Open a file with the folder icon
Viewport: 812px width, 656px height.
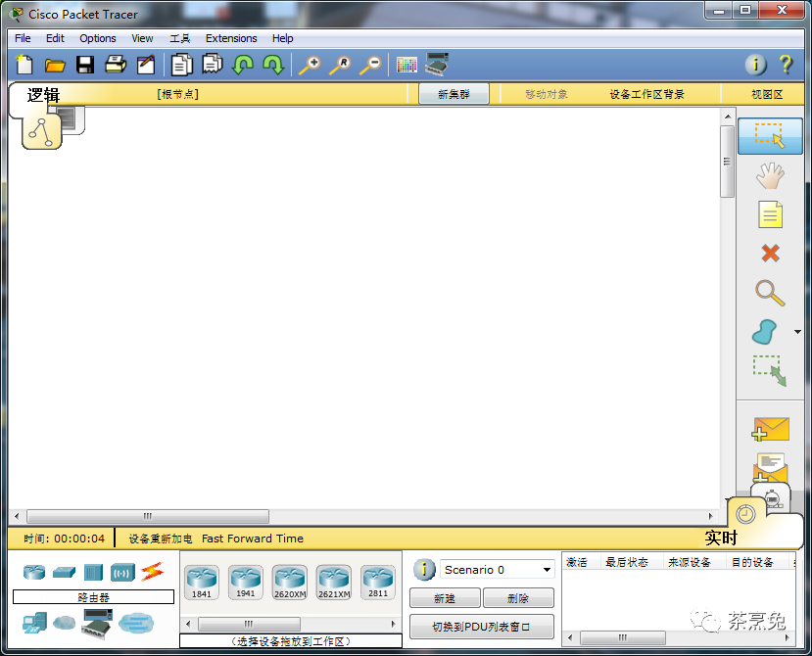pyautogui.click(x=55, y=66)
